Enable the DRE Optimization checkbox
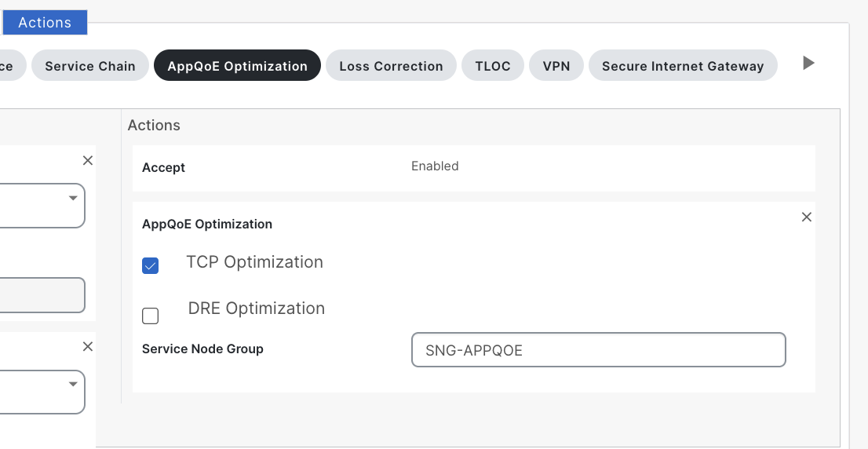The width and height of the screenshot is (868, 449). pos(151,316)
